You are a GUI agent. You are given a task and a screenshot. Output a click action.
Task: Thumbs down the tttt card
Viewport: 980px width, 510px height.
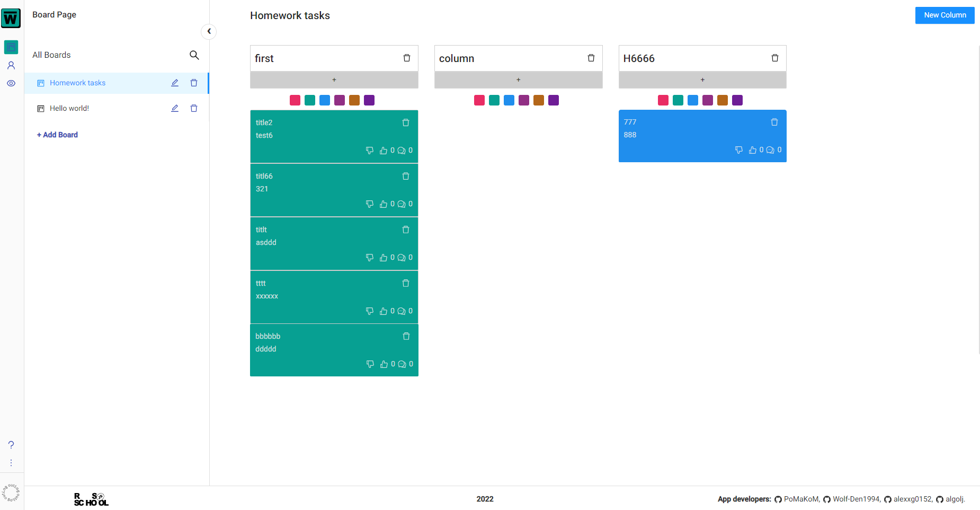[x=370, y=311]
